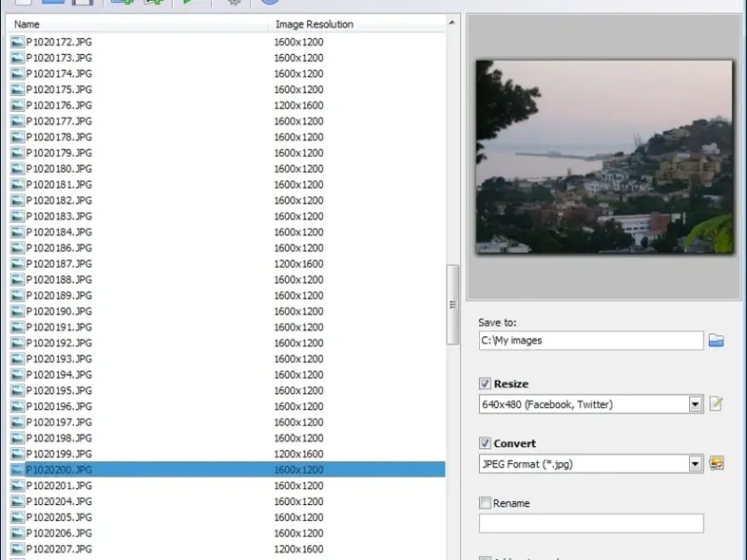Image resolution: width=747 pixels, height=560 pixels.
Task: Select file P1020193.JPG
Action: (59, 358)
